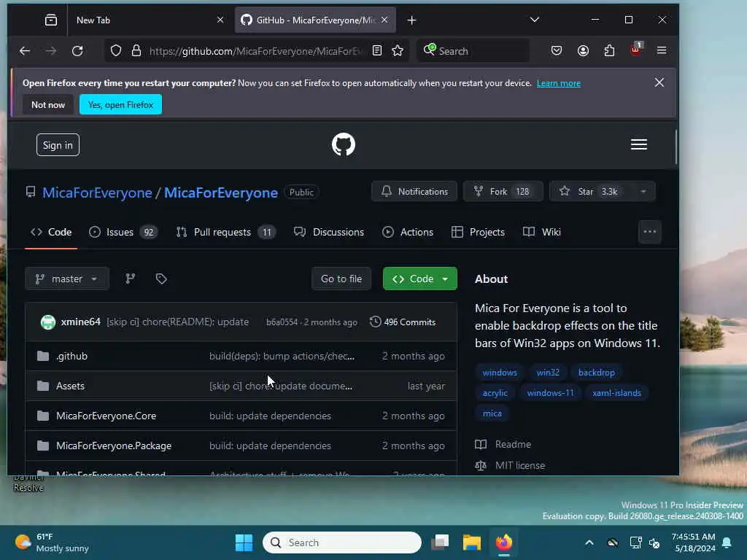This screenshot has height=560, width=747.
Task: Open Firefox account icon in the toolbar
Action: 583,50
